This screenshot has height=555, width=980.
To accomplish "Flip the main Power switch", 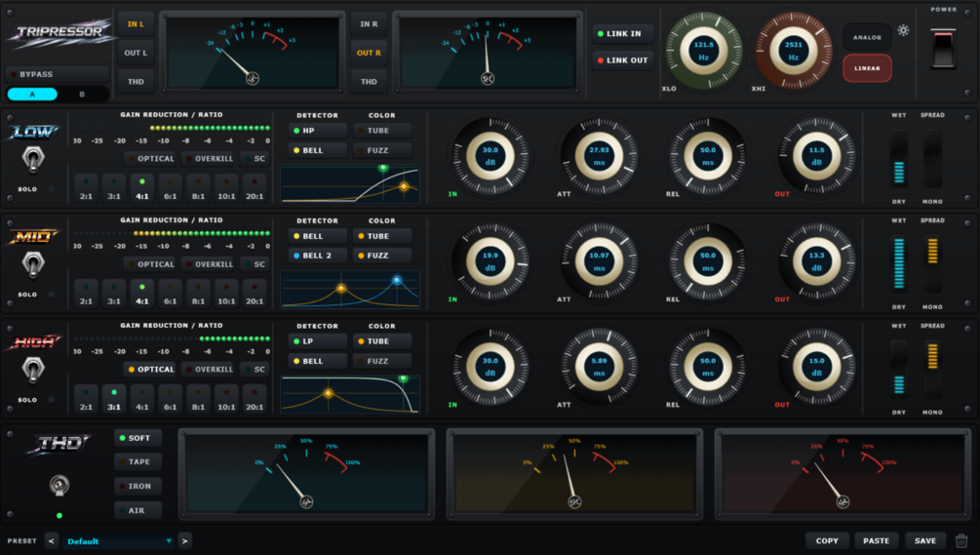I will [x=943, y=48].
